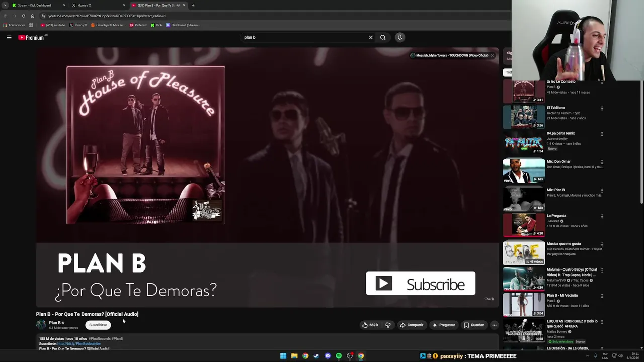Switch to the 'Home / X' tab
This screenshot has width=644, height=362.
98,5
